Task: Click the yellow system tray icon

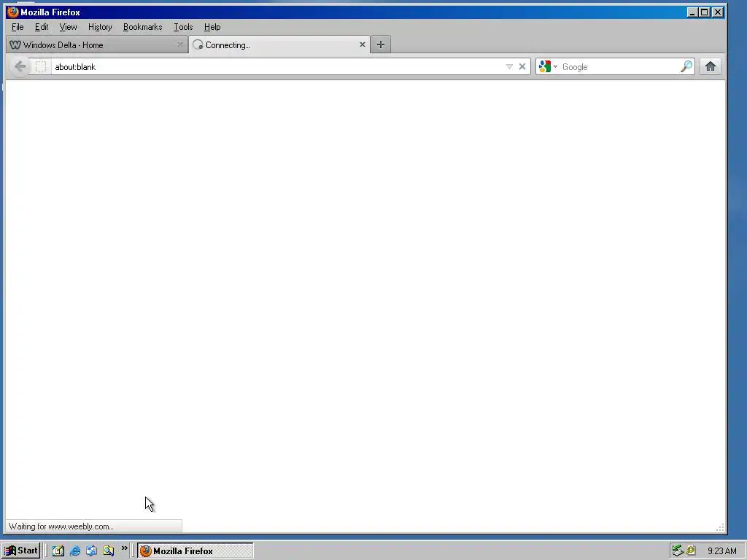Action: click(x=691, y=551)
